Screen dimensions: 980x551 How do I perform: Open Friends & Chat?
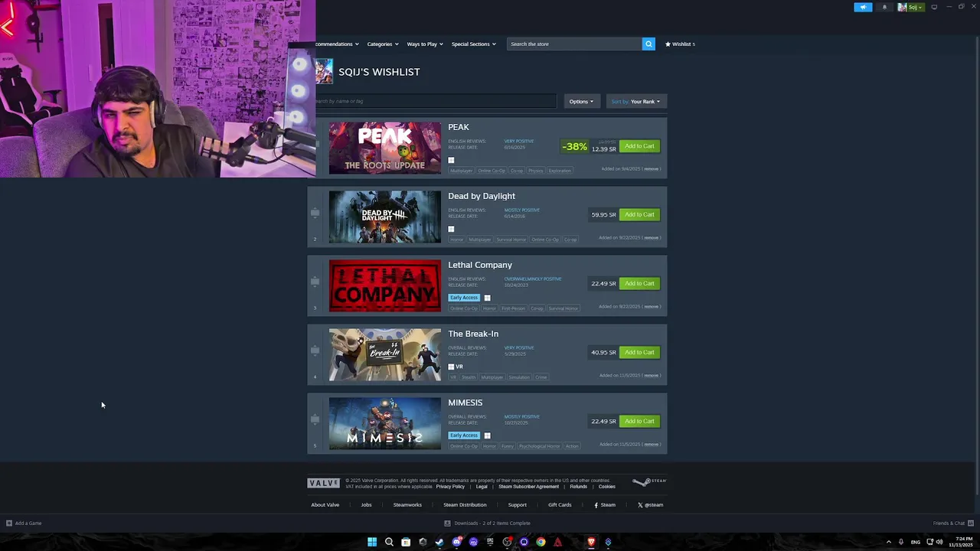pyautogui.click(x=952, y=523)
